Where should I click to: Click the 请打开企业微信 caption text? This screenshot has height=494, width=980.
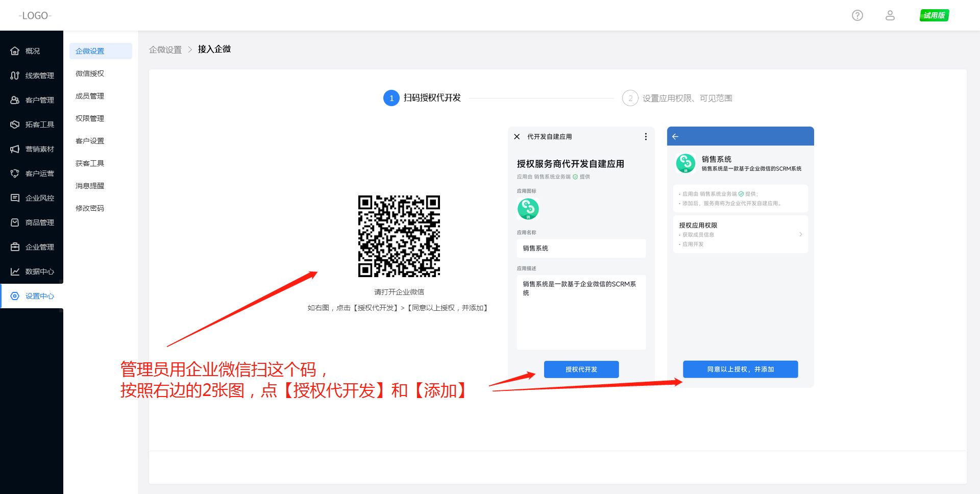(x=399, y=292)
